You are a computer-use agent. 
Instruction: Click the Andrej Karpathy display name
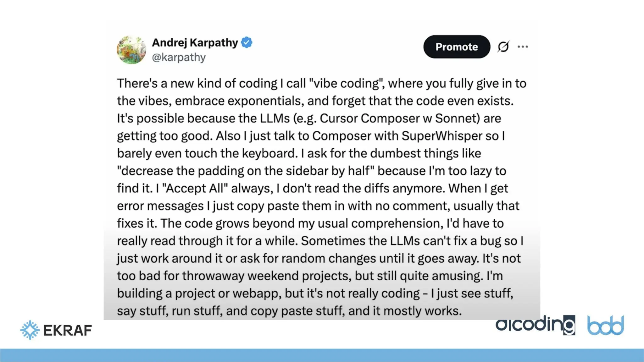tap(195, 42)
